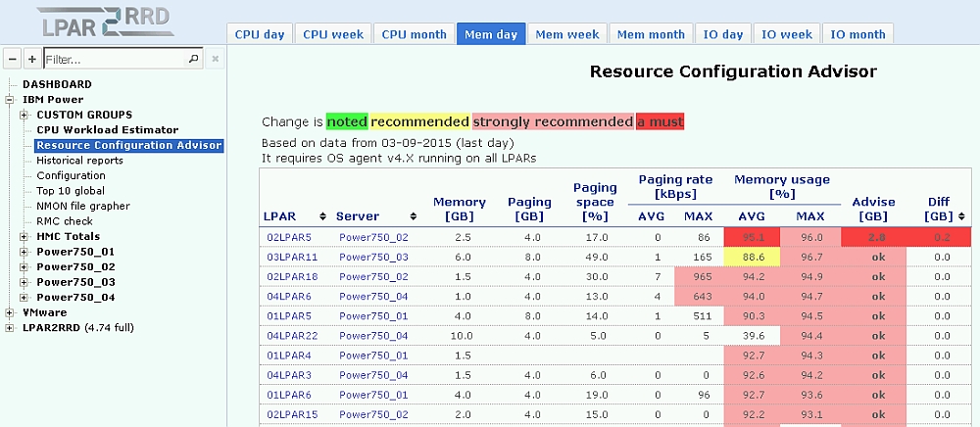Open Power750_04 server in 04LPAR22 row
Viewport: 980px width, 427px height.
click(x=373, y=336)
